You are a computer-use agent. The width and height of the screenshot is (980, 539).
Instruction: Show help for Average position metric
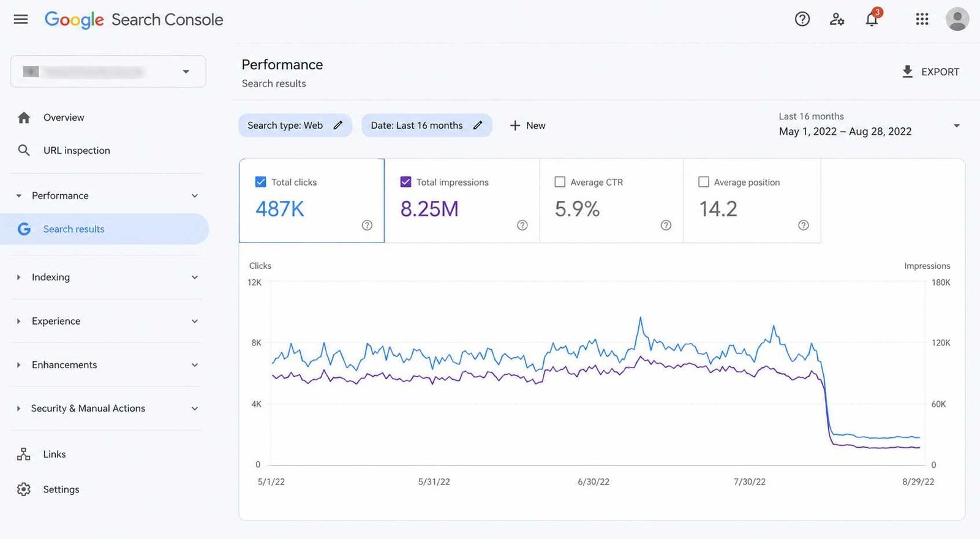[804, 225]
